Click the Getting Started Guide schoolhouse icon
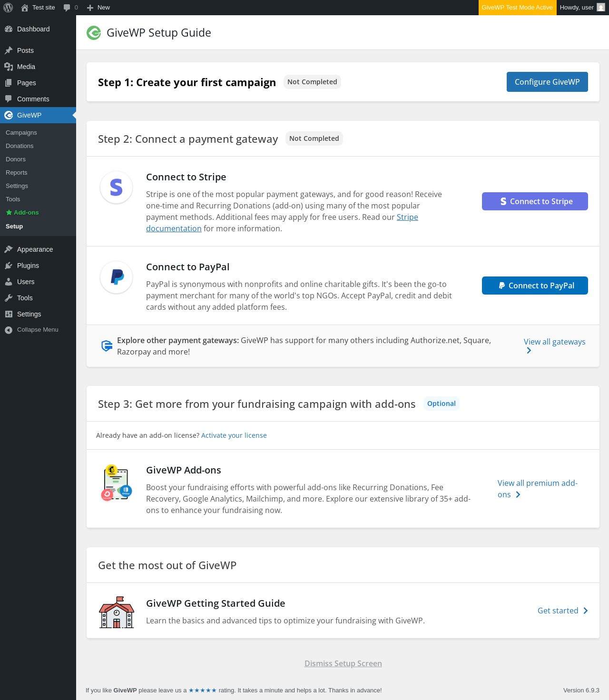Screen dimensions: 609x700 117,612
